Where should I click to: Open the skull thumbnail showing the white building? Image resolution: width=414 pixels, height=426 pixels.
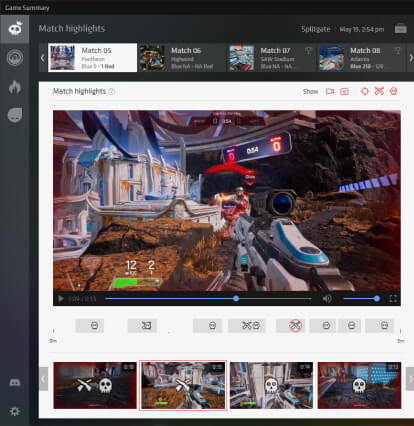pos(271,385)
